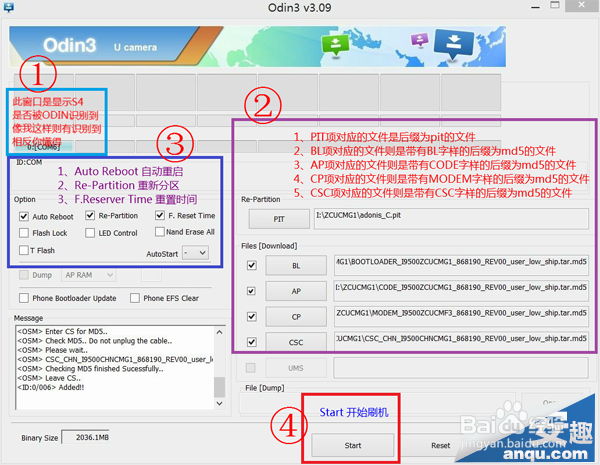This screenshot has height=465, width=600.
Task: Click the 0:[COM5] port indicator
Action: (44, 147)
